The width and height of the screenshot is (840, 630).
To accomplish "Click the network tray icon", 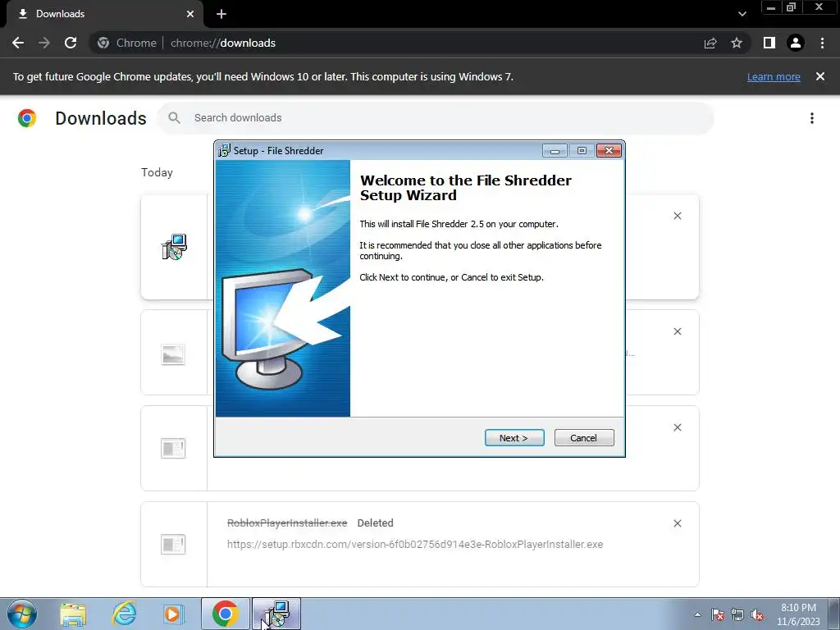I will 737,614.
